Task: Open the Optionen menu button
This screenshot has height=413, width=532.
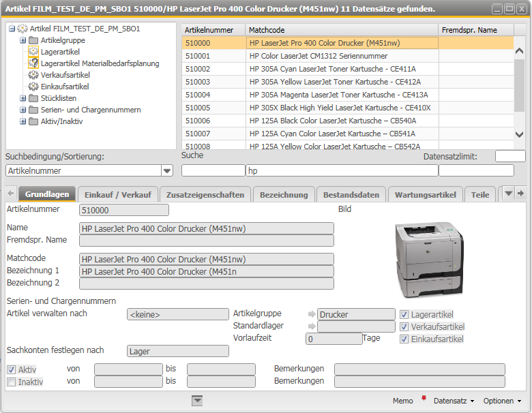Action: tap(502, 401)
